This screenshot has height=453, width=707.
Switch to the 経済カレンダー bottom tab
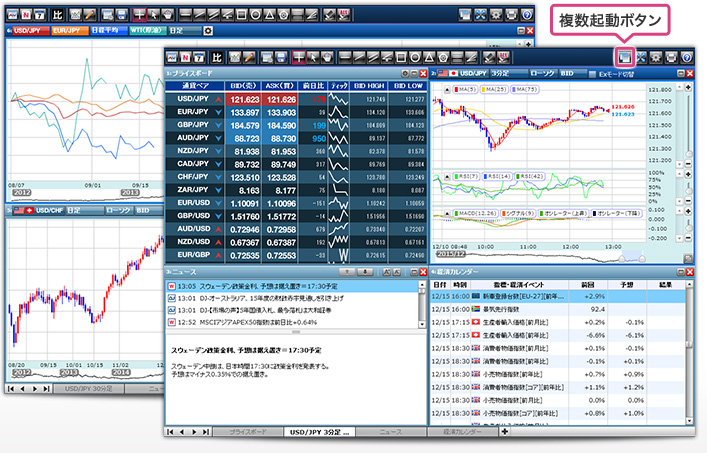pyautogui.click(x=462, y=432)
